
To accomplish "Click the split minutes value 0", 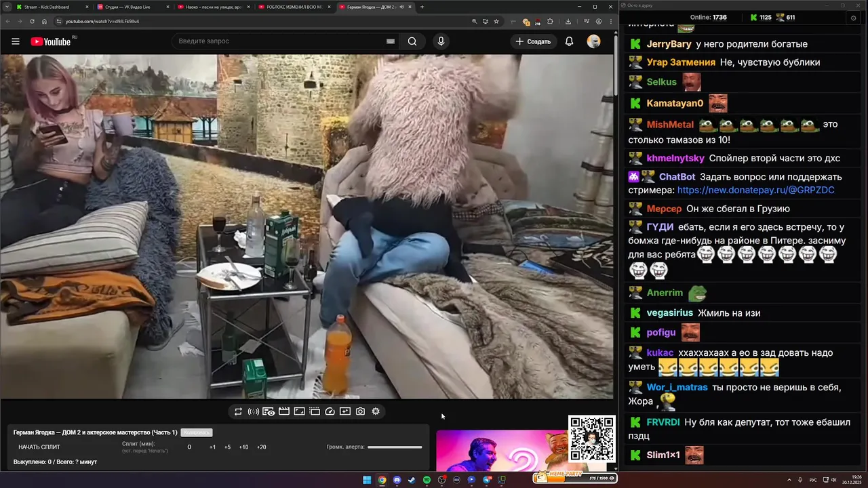I will click(x=189, y=447).
